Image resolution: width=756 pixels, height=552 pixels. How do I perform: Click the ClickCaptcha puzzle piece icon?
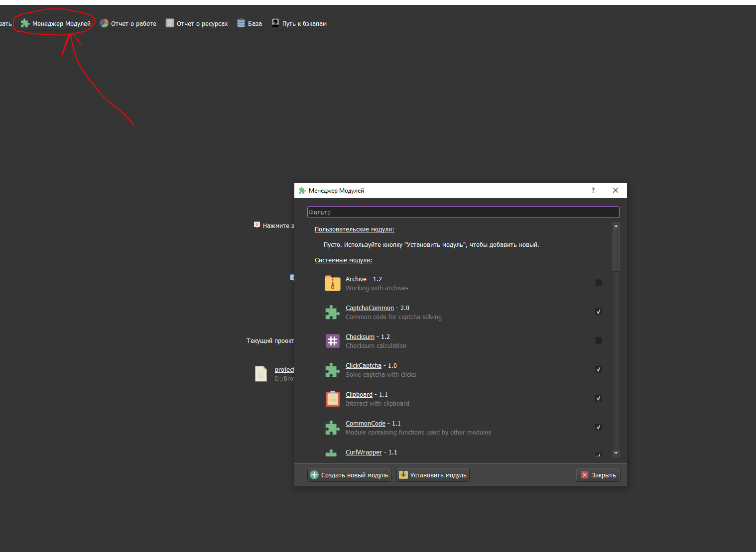point(332,370)
